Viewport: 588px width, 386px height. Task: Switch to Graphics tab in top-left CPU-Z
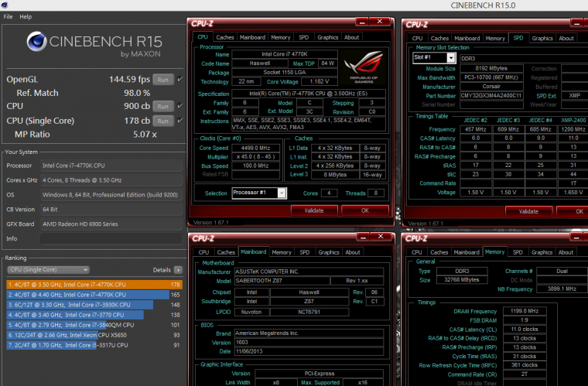(327, 37)
